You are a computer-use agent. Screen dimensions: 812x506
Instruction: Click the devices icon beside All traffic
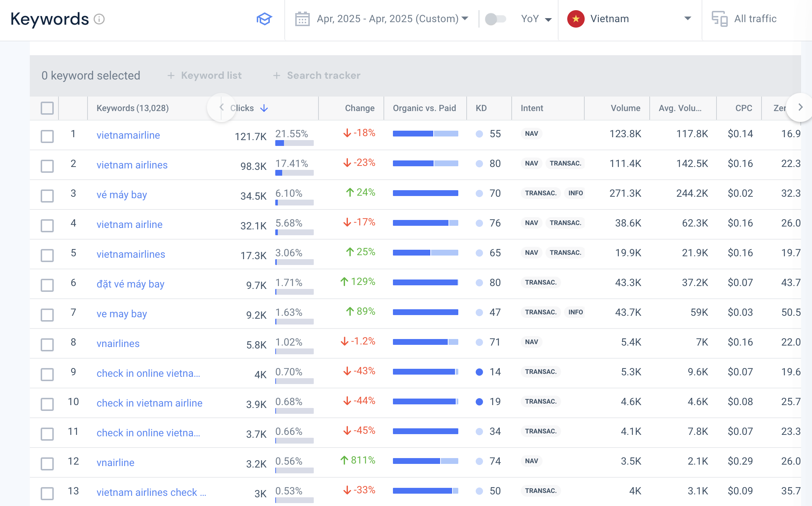pyautogui.click(x=719, y=19)
